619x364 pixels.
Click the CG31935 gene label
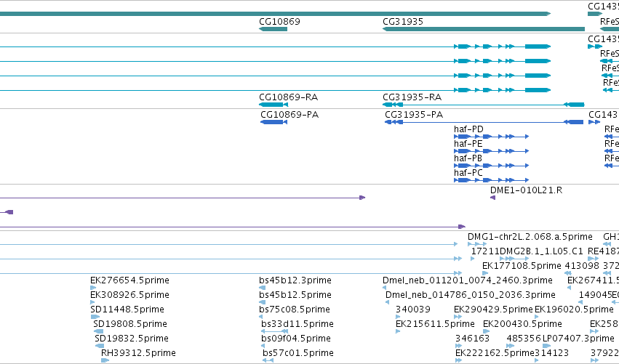[403, 21]
